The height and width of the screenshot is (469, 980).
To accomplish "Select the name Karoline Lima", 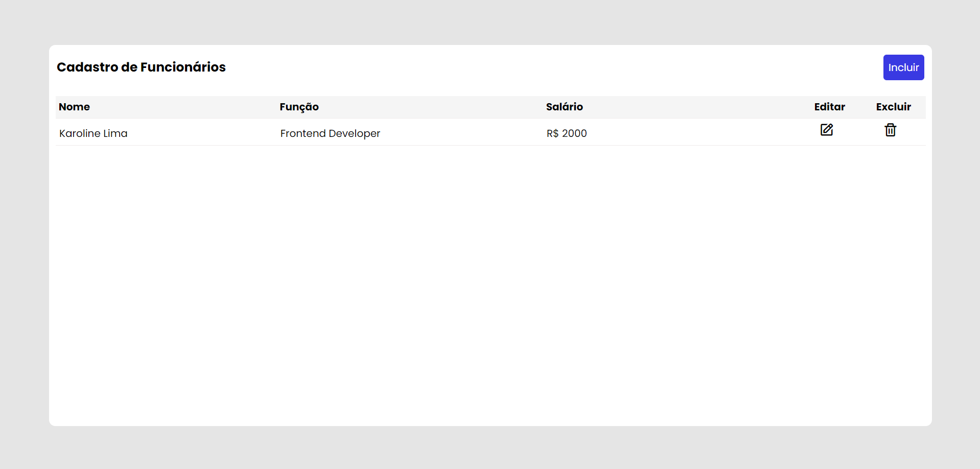I will tap(93, 133).
